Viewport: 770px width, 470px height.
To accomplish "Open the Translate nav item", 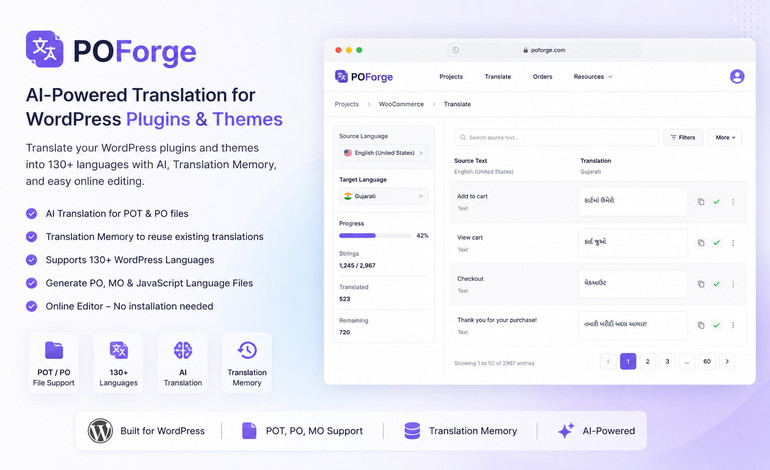I will tap(497, 77).
